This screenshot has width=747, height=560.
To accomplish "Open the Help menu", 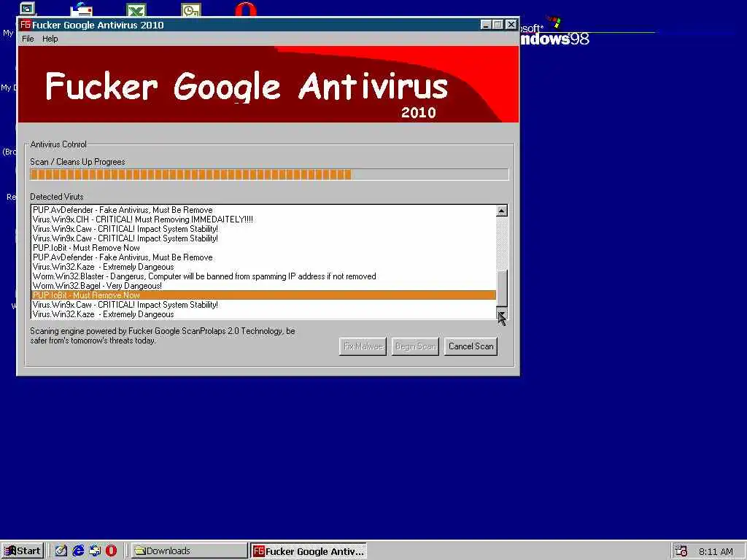I will coord(50,39).
